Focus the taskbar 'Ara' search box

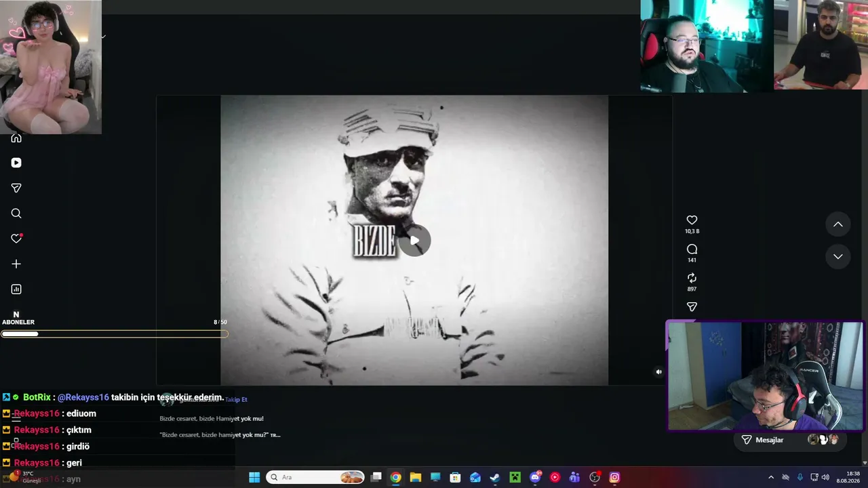(x=315, y=477)
